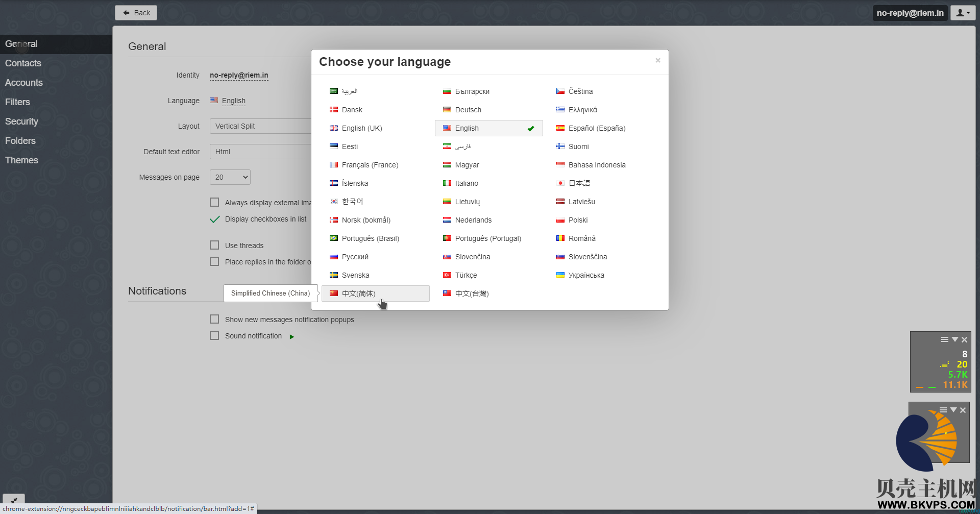Go Back to the mailbox
Viewport: 980px width, 514px height.
[136, 13]
